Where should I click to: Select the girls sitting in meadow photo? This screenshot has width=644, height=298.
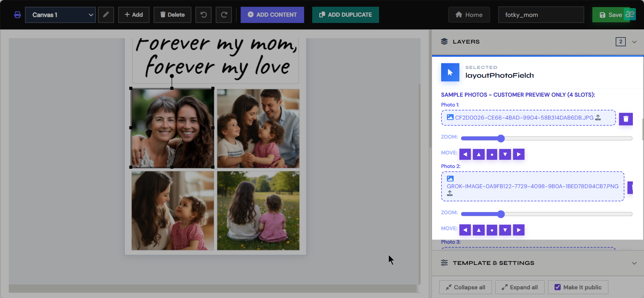point(258,210)
